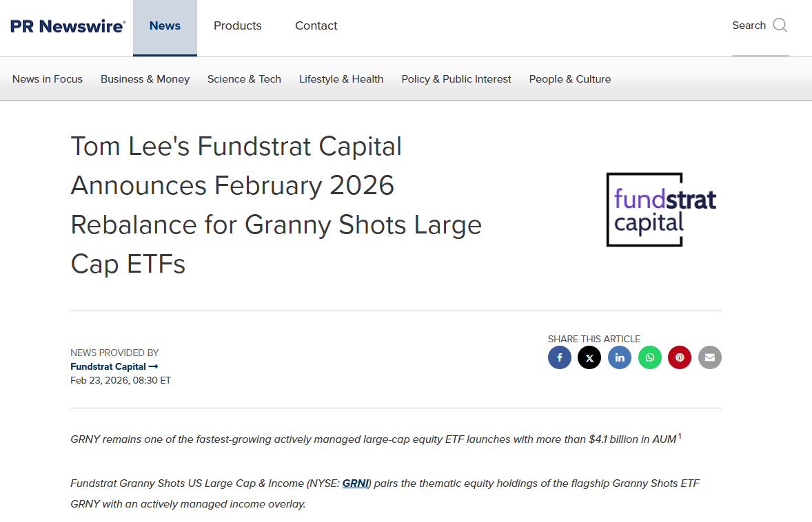Open the Contact menu

coord(316,26)
